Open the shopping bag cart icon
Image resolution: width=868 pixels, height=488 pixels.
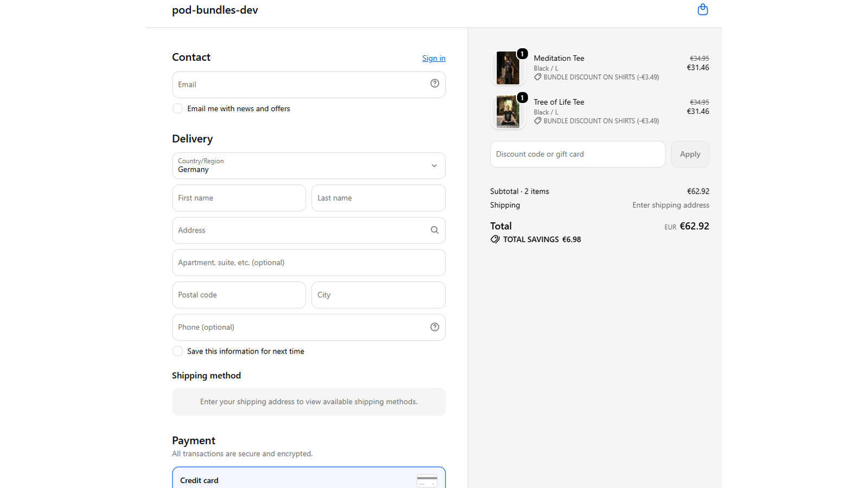(x=703, y=10)
